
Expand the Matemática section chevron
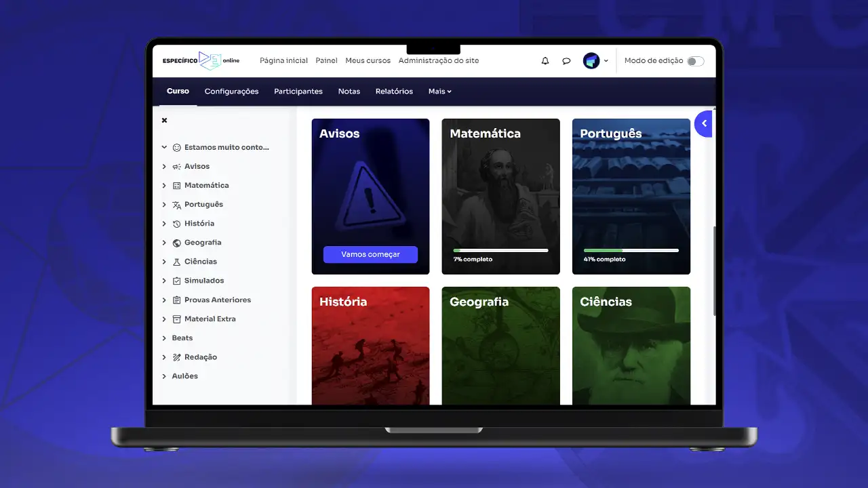tap(164, 186)
